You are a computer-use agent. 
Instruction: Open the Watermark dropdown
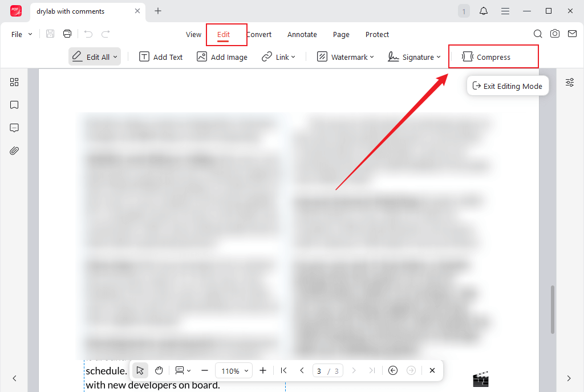pos(345,56)
